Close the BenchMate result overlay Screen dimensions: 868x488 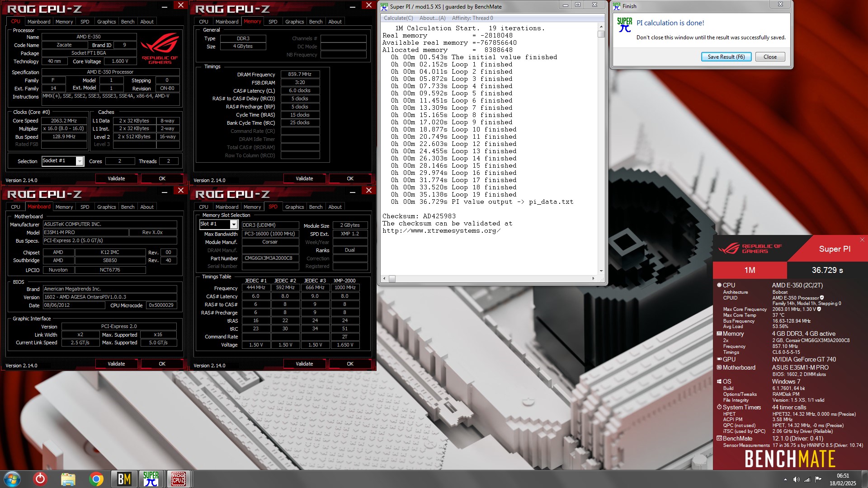pos(862,240)
